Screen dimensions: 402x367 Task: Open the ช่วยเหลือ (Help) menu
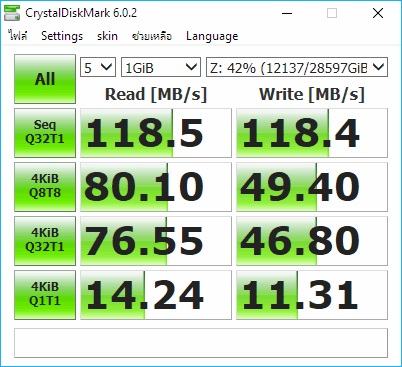click(152, 36)
